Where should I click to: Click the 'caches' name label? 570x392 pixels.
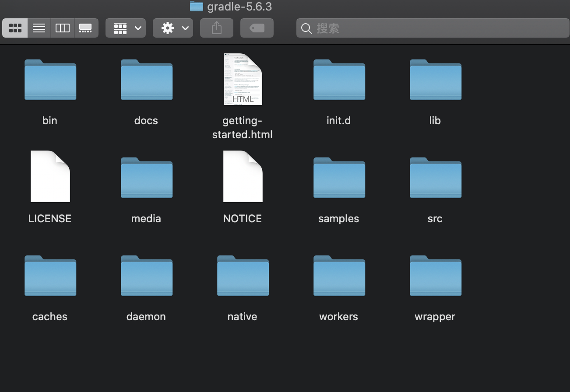coord(50,317)
